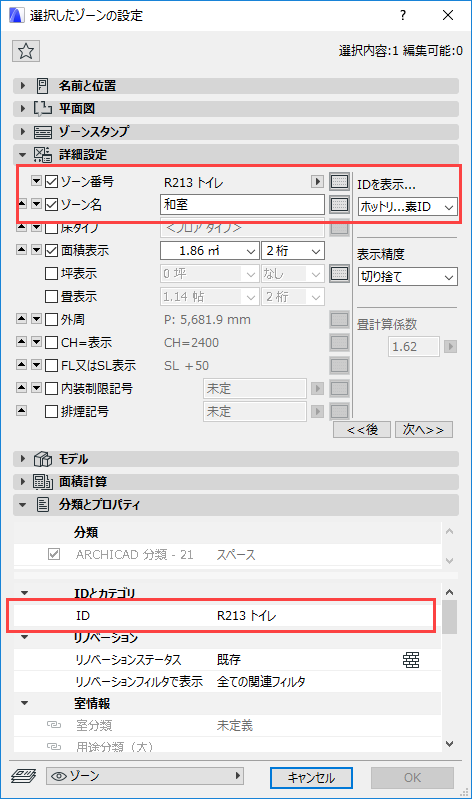This screenshot has height=799, width=472.
Task: Open the ゾーン番号 flyout arrow button
Action: point(318,181)
